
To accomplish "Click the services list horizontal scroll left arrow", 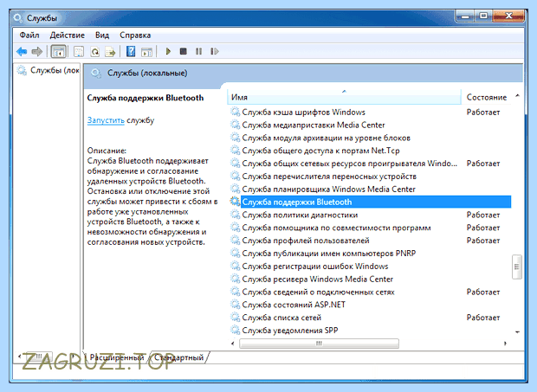I will pos(233,344).
